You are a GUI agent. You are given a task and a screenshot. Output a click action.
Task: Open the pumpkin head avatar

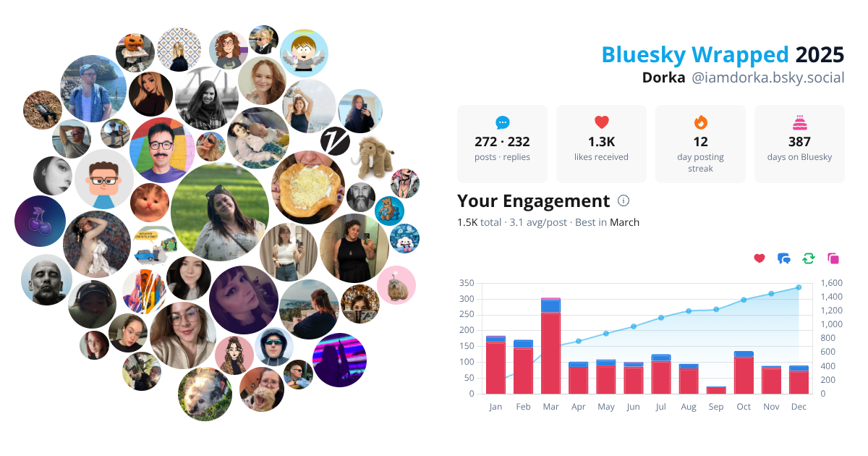[x=135, y=52]
